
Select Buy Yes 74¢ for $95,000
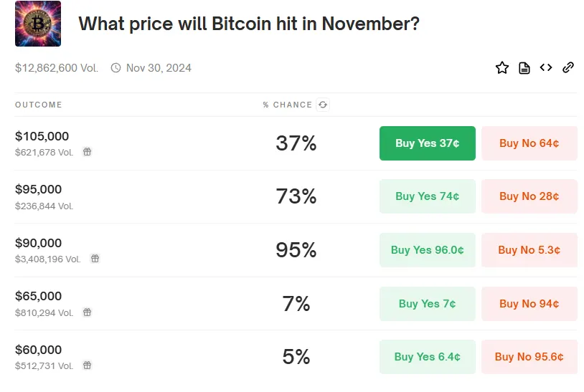pyautogui.click(x=427, y=196)
